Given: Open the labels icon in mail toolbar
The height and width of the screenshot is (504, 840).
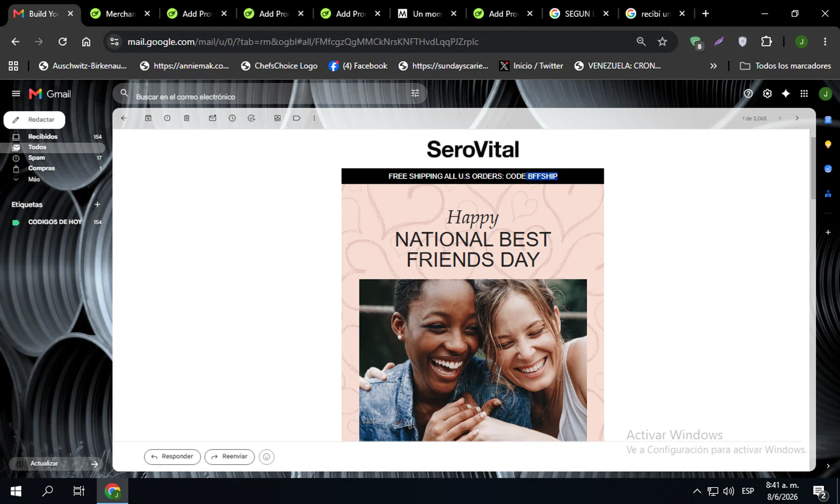Looking at the screenshot, I should 297,118.
